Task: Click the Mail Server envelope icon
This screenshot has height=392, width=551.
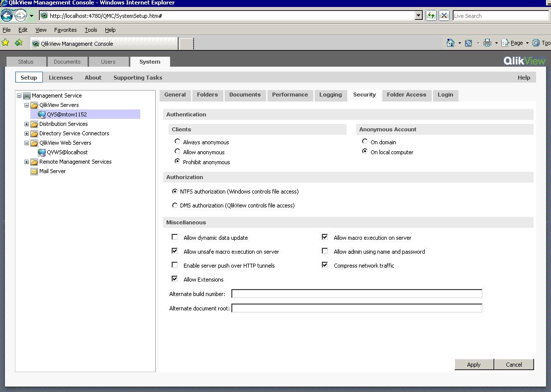Action: click(x=34, y=171)
